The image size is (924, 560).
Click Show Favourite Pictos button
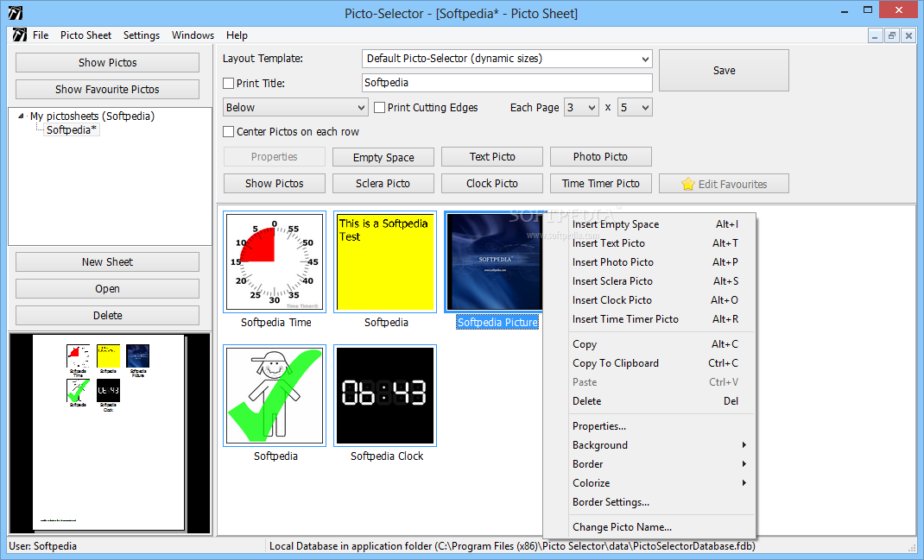pos(107,90)
